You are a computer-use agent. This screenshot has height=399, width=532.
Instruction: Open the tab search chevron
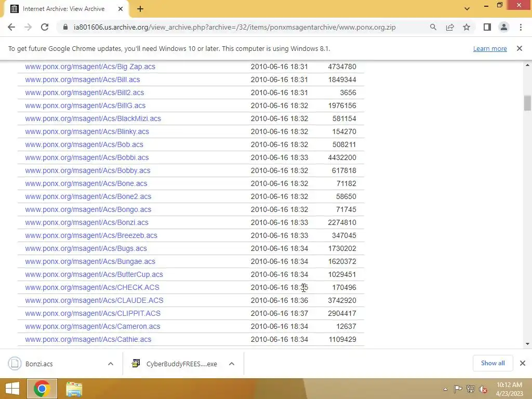(x=467, y=9)
